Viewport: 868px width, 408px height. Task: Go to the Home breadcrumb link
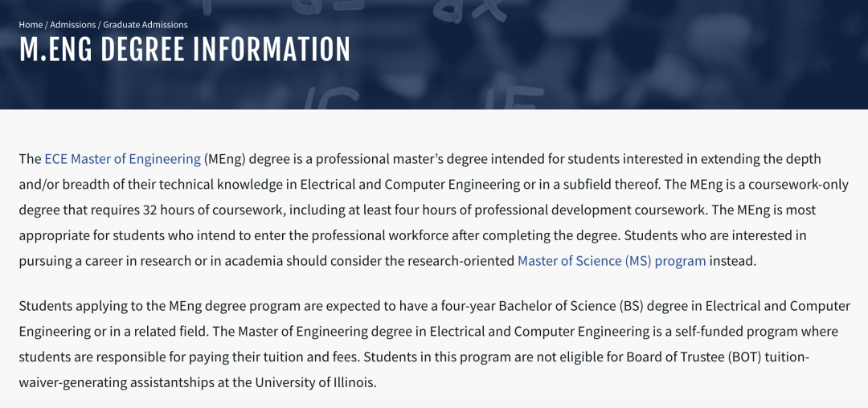coord(31,25)
